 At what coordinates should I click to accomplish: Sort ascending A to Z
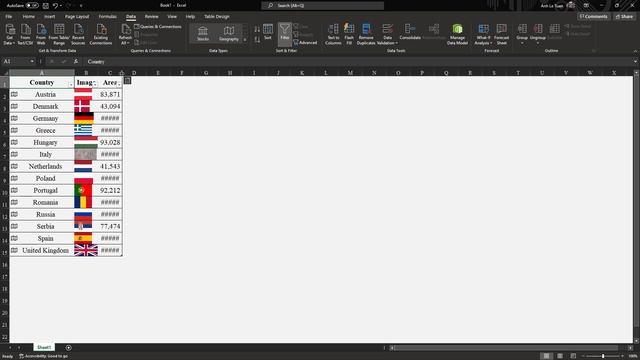click(257, 29)
